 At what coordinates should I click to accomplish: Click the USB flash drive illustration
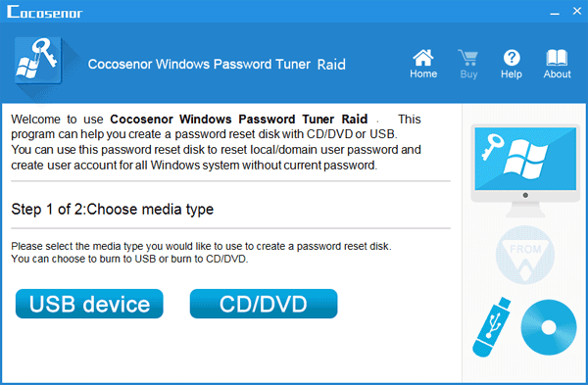tap(492, 327)
